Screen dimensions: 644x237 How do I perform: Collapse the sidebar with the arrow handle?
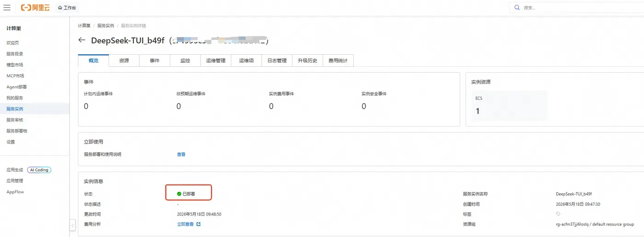point(73,225)
